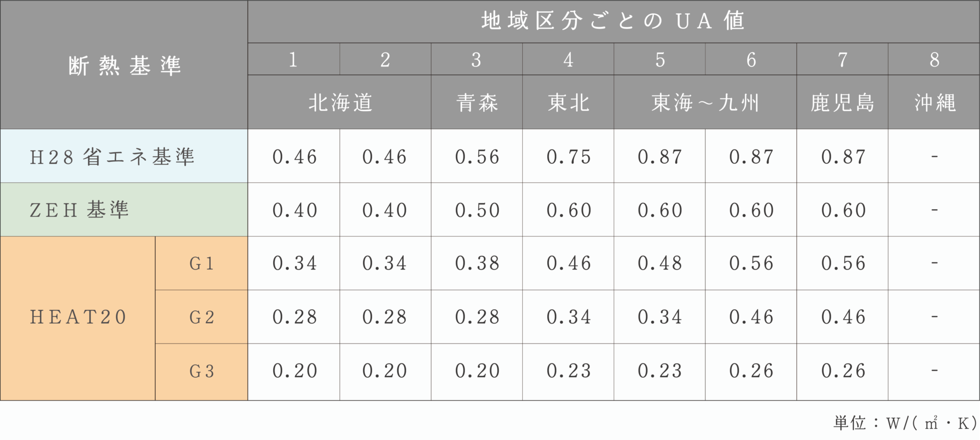
Task: Click the 青森 region header
Action: click(477, 103)
